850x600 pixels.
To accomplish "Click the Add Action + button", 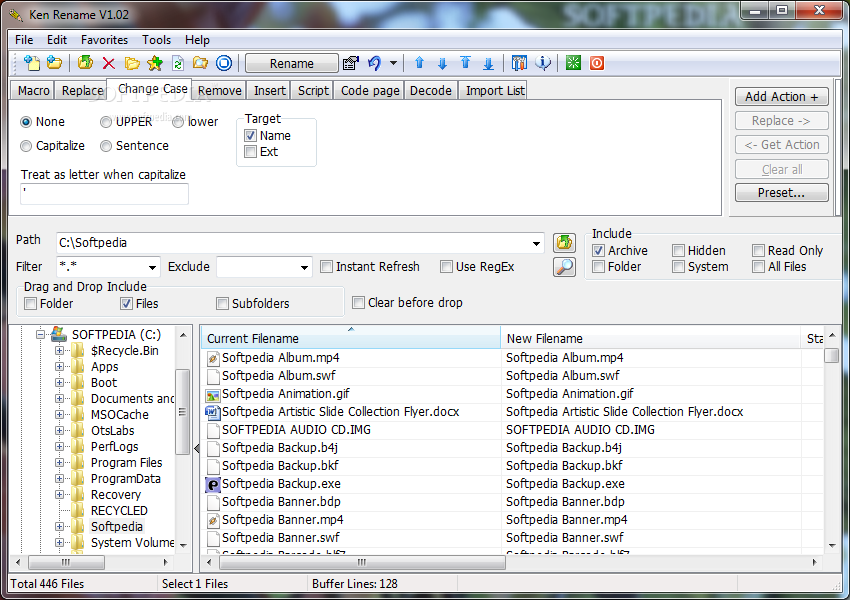I will point(781,96).
